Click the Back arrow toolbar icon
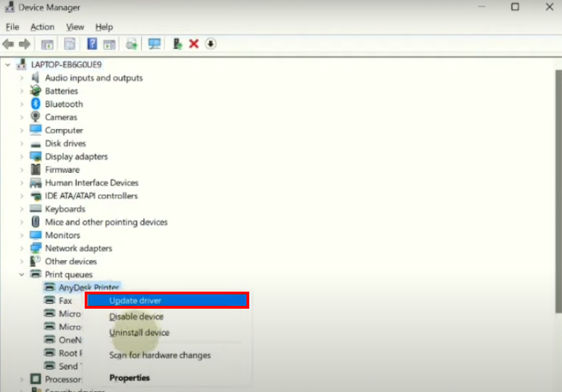 click(8, 44)
